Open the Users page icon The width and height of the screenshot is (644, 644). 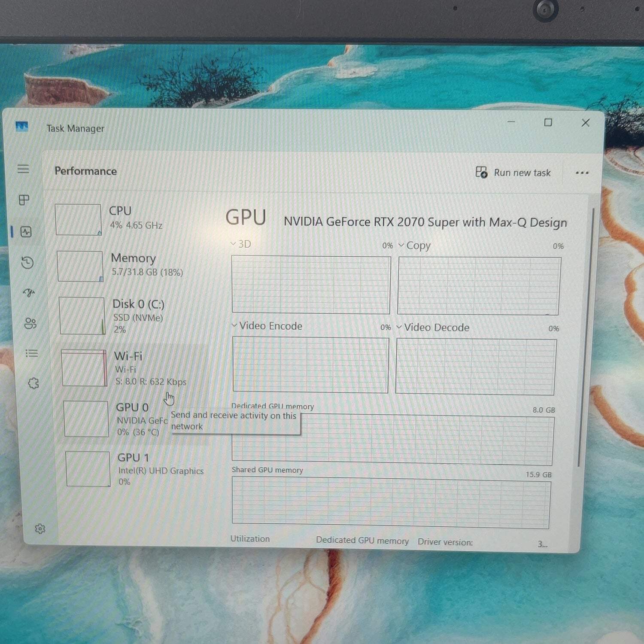30,323
